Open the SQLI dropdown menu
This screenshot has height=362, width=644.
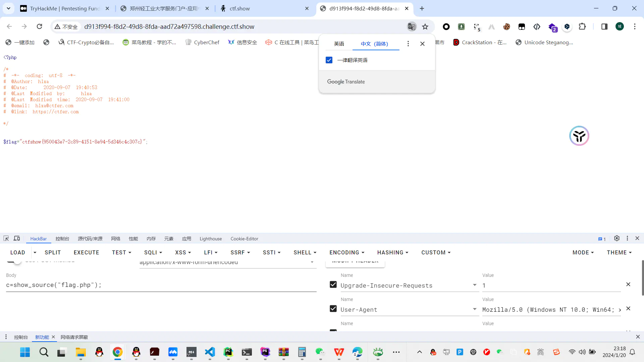click(x=153, y=252)
